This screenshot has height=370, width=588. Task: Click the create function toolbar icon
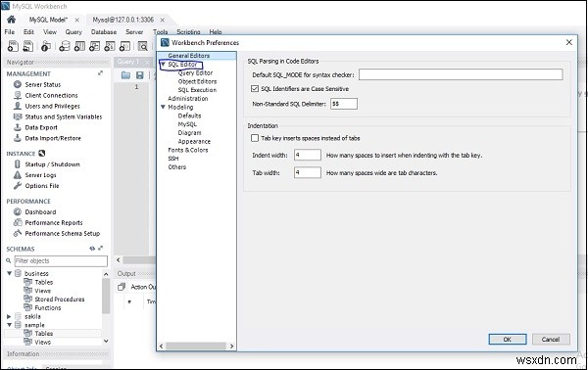tap(124, 46)
